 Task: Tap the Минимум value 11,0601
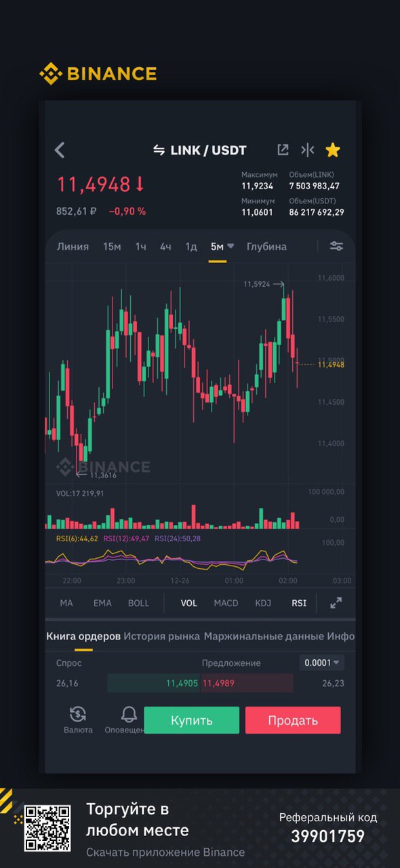(257, 212)
